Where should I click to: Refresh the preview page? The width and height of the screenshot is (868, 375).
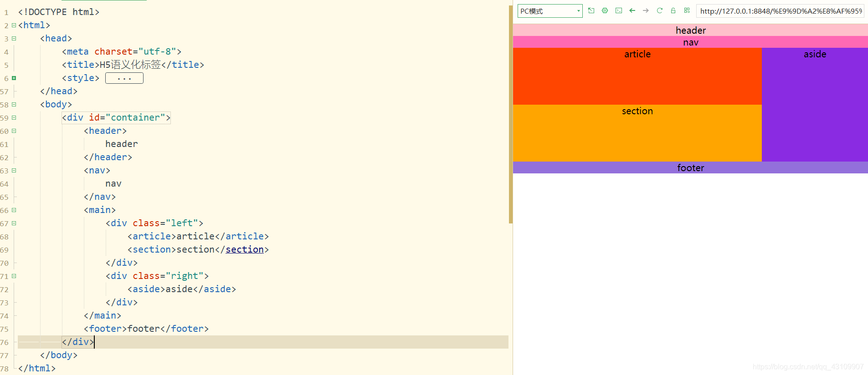pyautogui.click(x=659, y=10)
